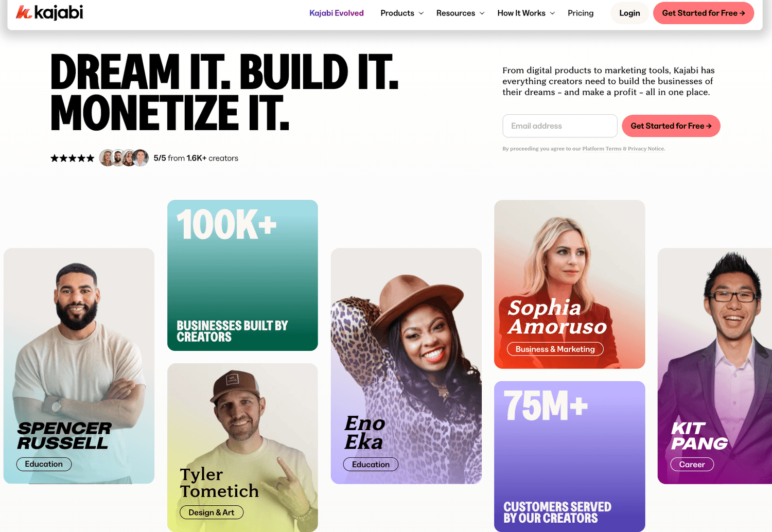Open the Privacy Notice link

[646, 149]
